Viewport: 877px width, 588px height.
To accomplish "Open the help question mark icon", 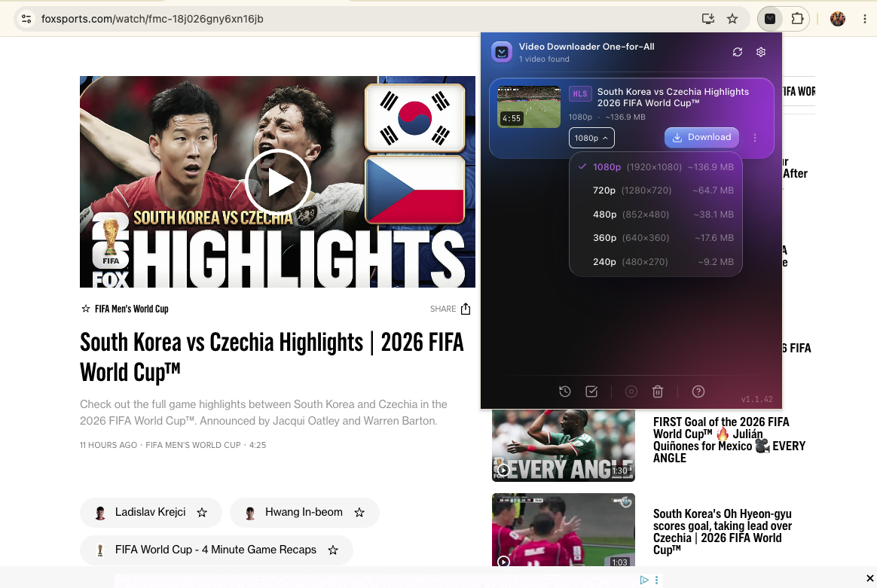I will [x=698, y=391].
